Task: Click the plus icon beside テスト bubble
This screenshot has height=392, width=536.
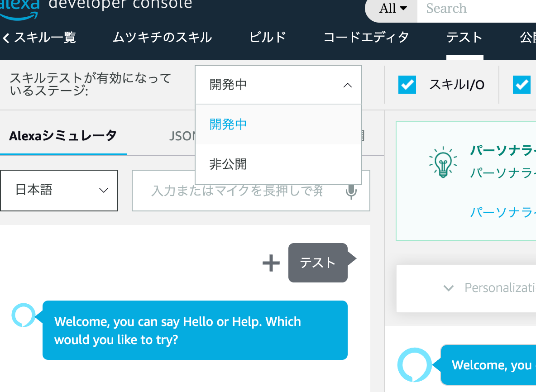Action: [271, 263]
